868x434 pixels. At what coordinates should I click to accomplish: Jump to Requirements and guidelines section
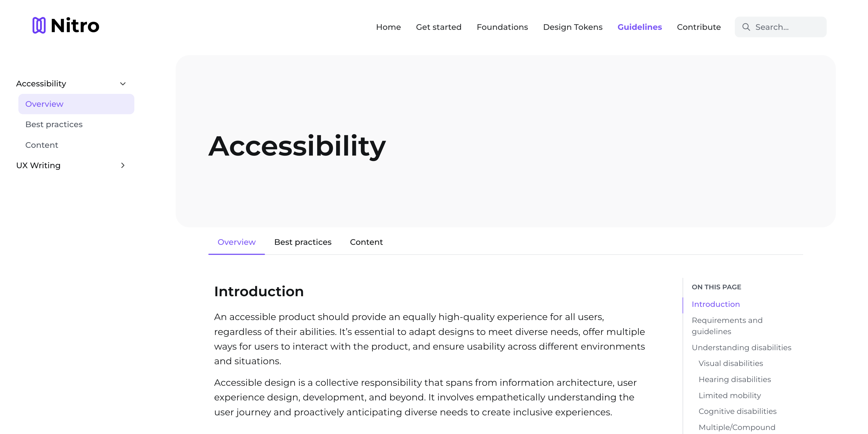tap(727, 325)
